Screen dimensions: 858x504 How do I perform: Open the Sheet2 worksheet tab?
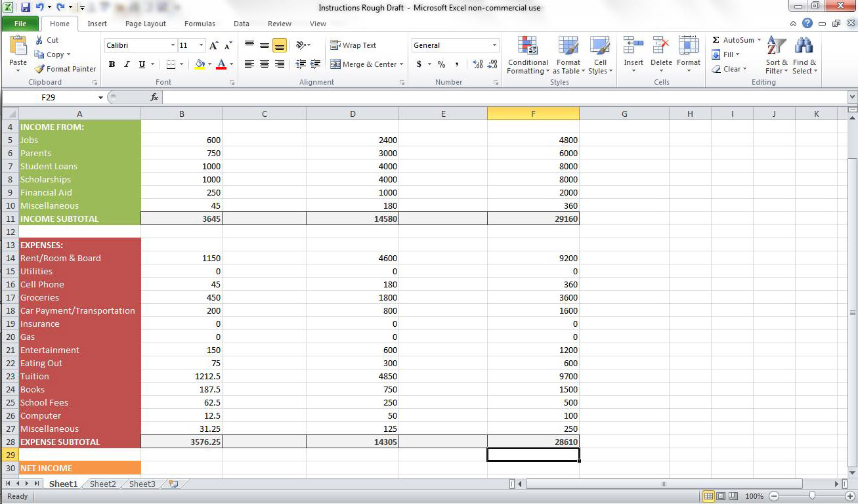pos(102,484)
